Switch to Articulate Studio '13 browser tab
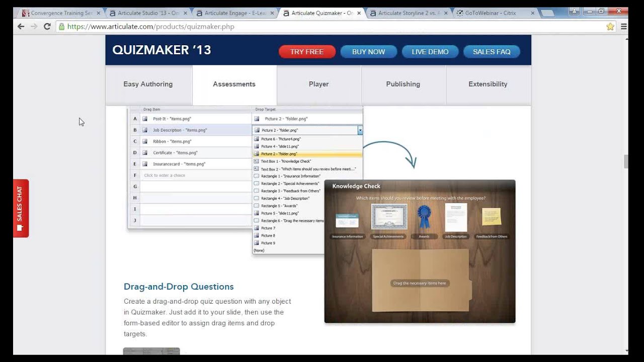 click(148, 13)
